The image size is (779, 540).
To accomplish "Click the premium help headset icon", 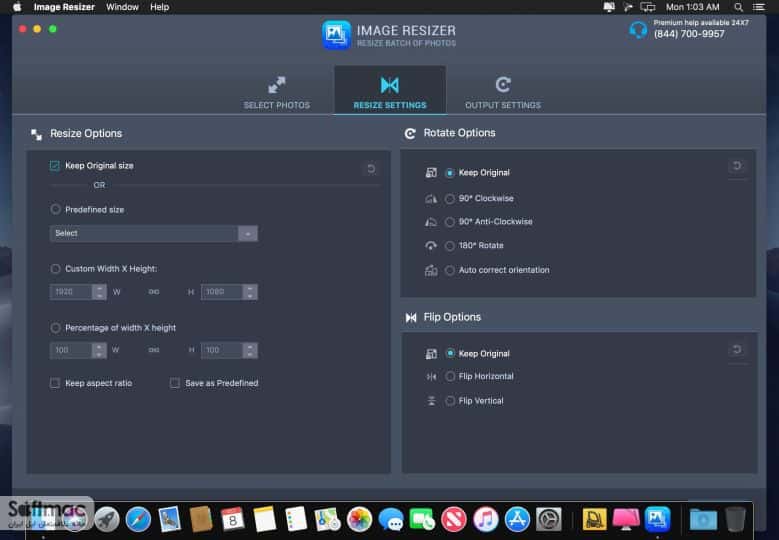I will (638, 30).
